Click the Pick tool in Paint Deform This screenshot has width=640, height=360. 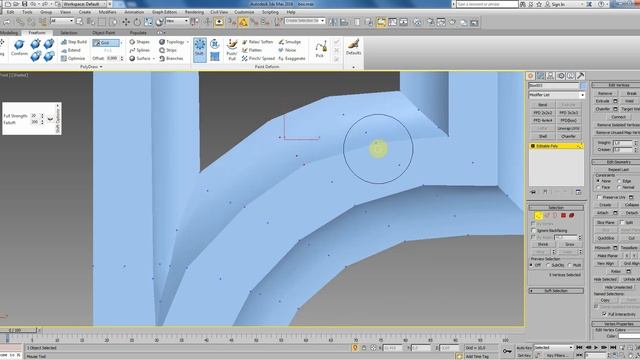point(320,49)
